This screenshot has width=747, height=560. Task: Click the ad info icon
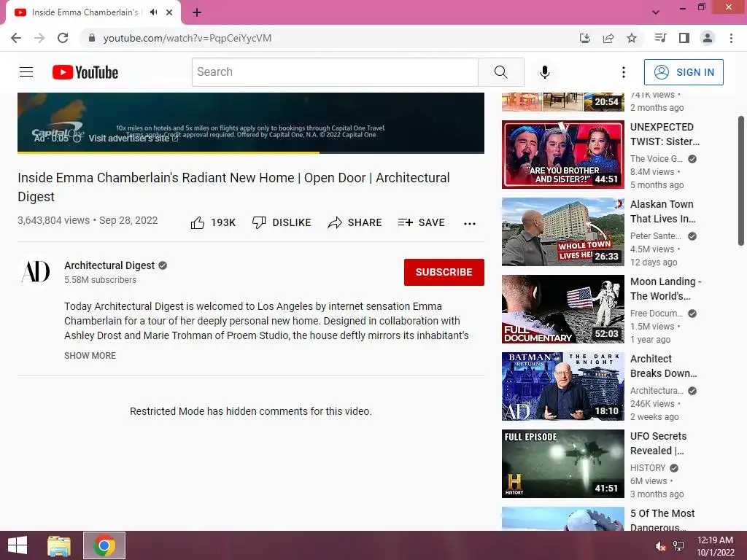pos(77,138)
